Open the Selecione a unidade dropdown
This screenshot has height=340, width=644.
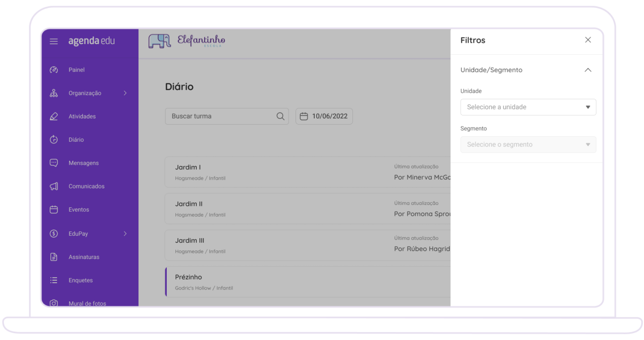click(528, 107)
